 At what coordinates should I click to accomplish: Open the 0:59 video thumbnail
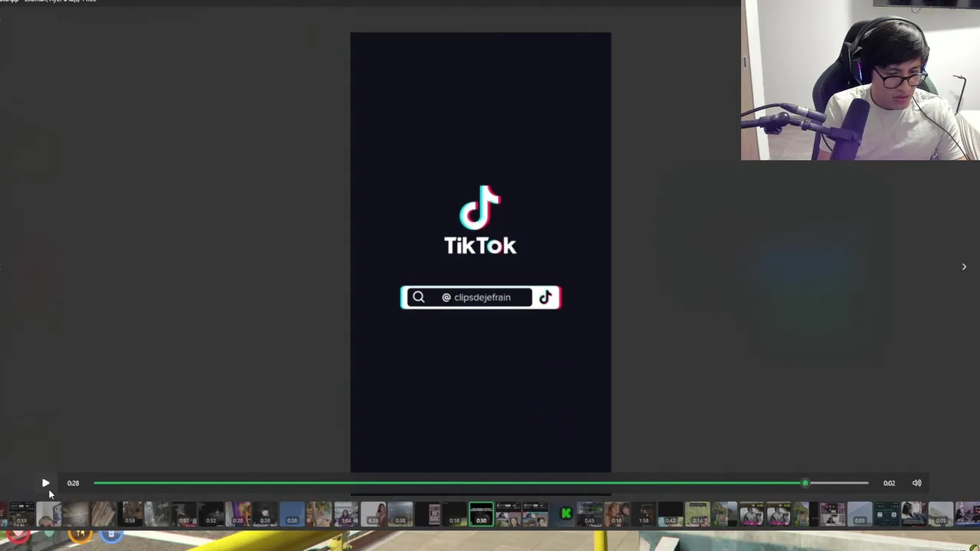130,514
